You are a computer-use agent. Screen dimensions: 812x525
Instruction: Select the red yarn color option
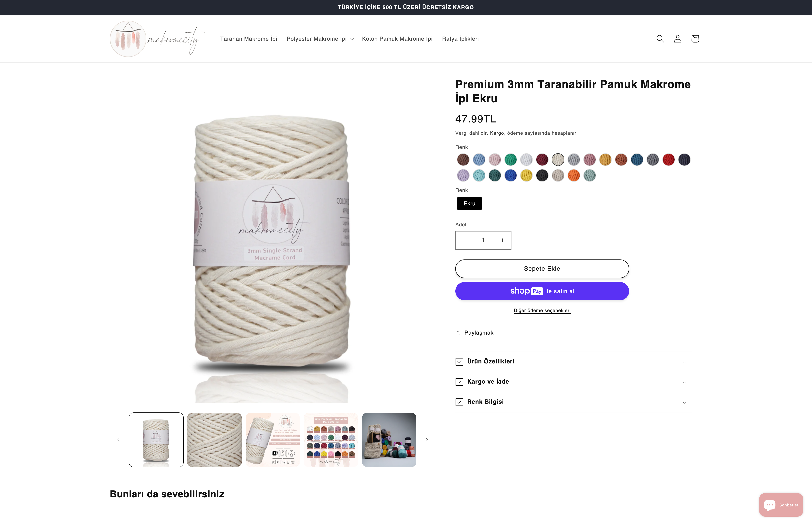point(668,160)
